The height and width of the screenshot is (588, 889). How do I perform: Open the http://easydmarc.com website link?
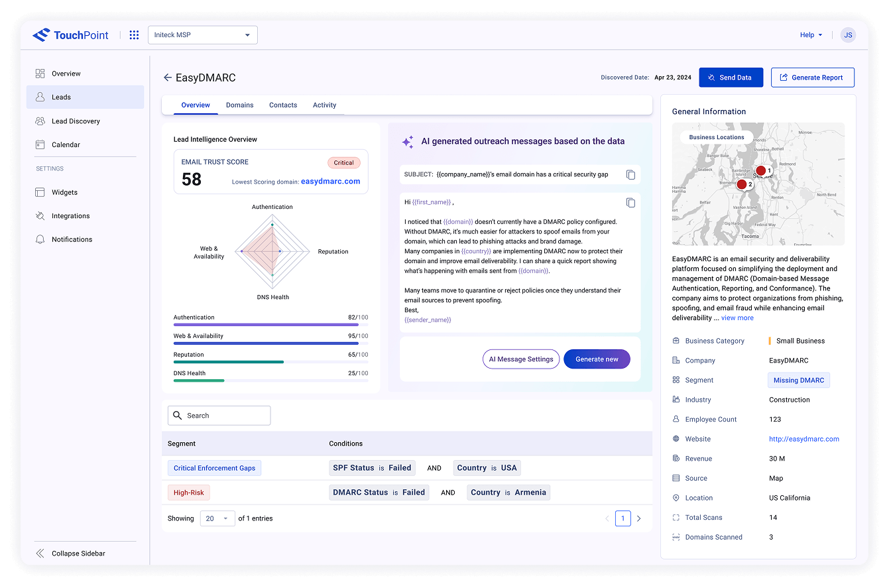(x=804, y=439)
